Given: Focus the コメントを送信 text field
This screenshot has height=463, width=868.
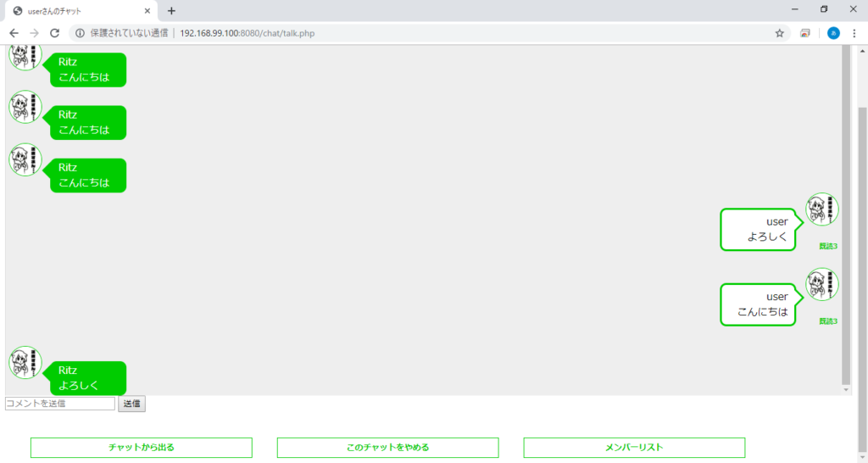Looking at the screenshot, I should [59, 404].
